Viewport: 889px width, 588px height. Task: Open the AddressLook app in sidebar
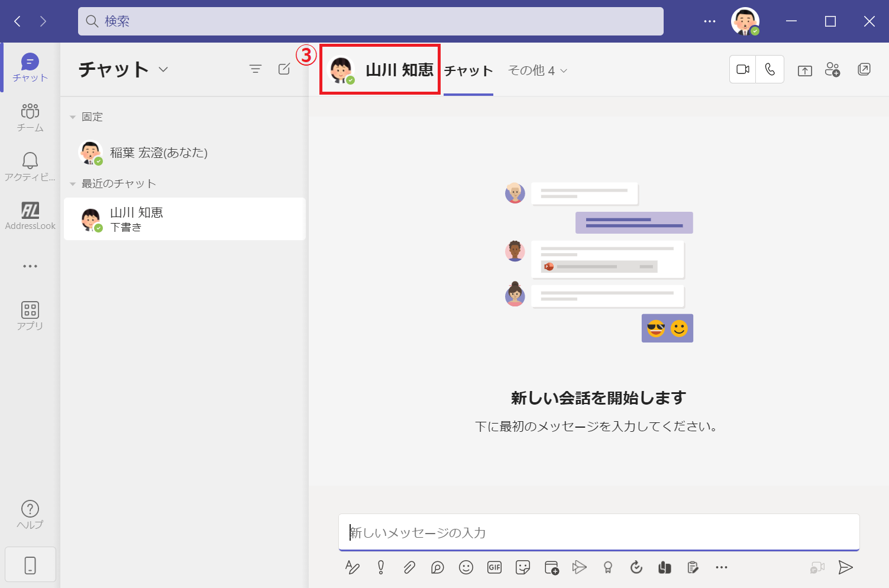coord(30,215)
